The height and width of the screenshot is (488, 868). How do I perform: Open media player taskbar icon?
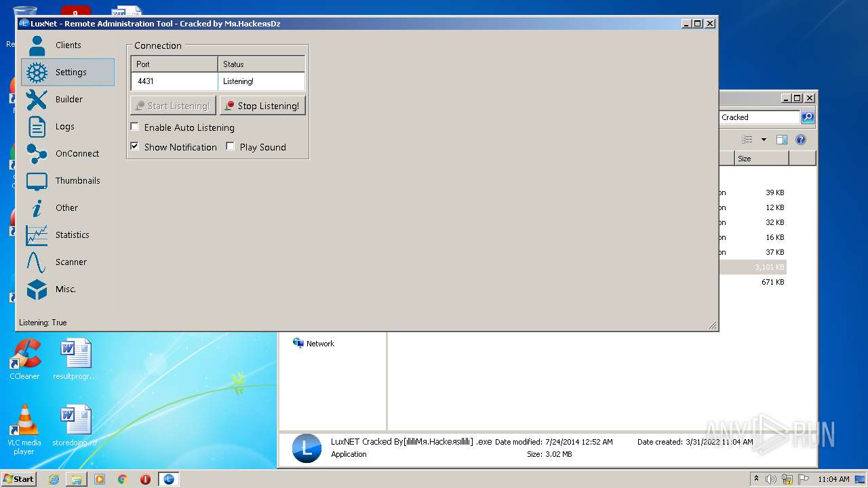coord(100,479)
